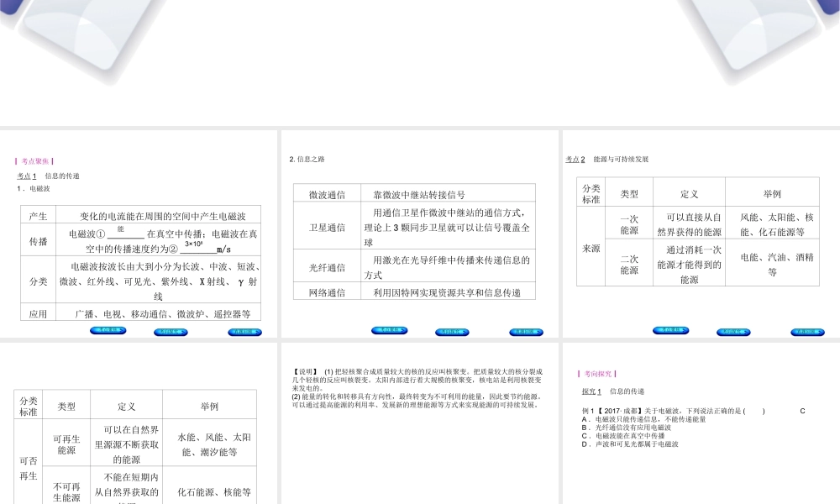Click middle blue nav button on 信息之路 slide
This screenshot has width=840, height=504.
pos(452,332)
